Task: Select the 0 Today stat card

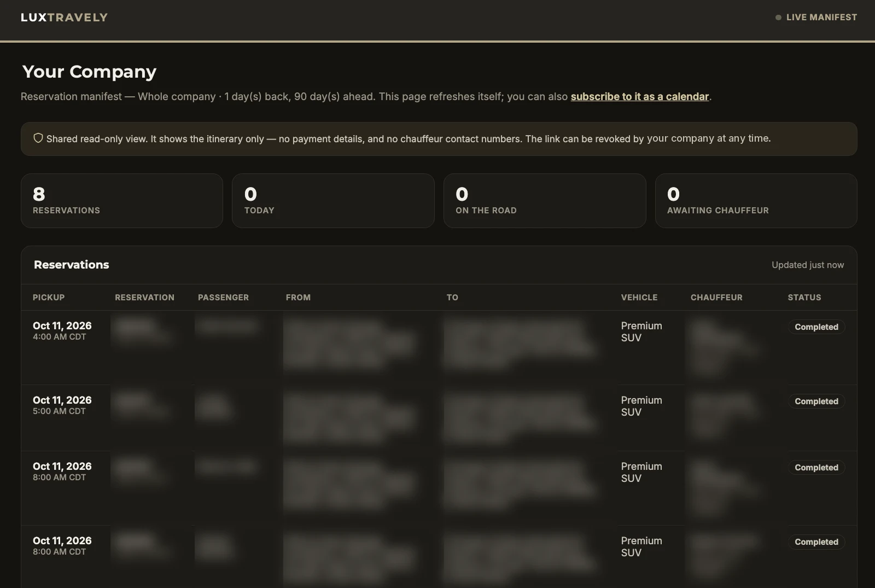Action: point(333,201)
